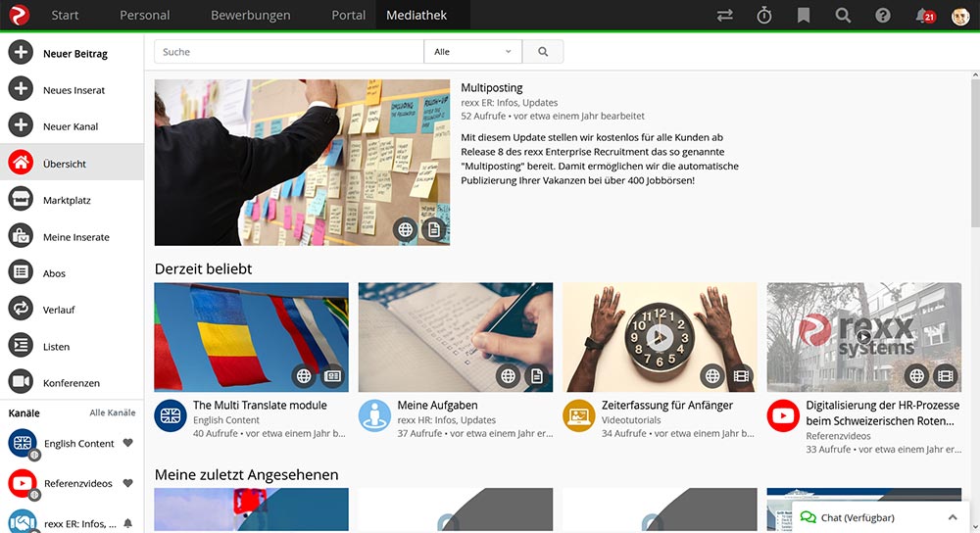Image resolution: width=980 pixels, height=533 pixels.
Task: Open Alle Kanäle link
Action: tap(113, 412)
